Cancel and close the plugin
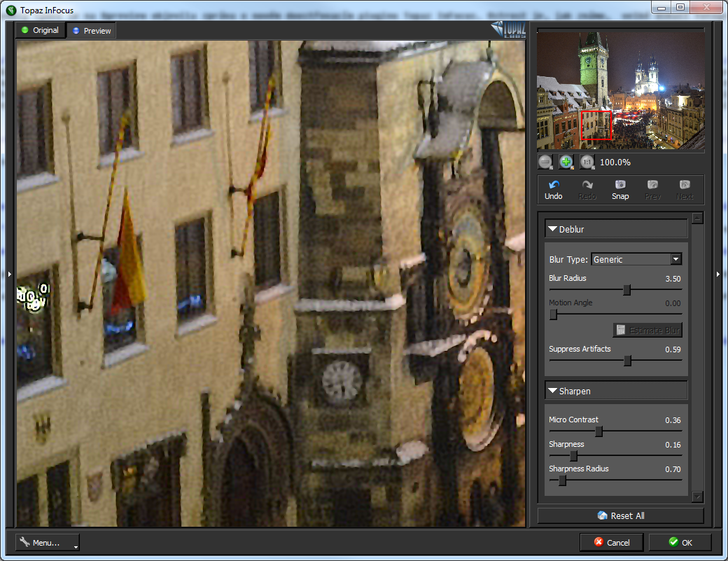Image resolution: width=728 pixels, height=561 pixels. click(x=612, y=542)
